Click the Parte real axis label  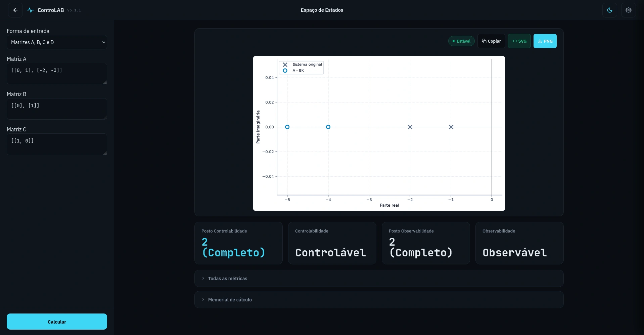click(x=389, y=205)
